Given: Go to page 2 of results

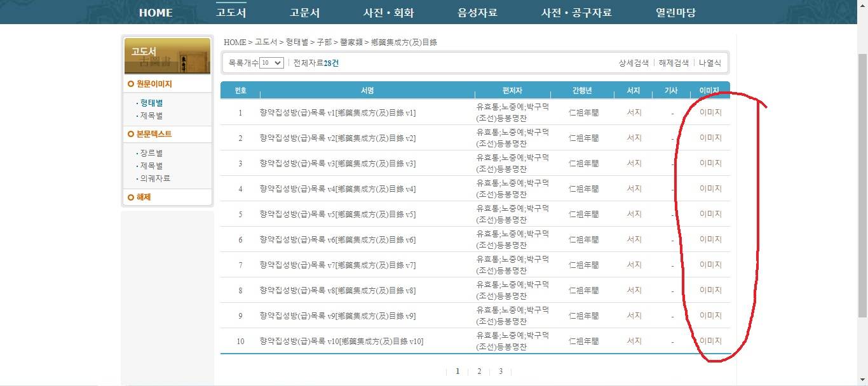Looking at the screenshot, I should click(x=479, y=371).
